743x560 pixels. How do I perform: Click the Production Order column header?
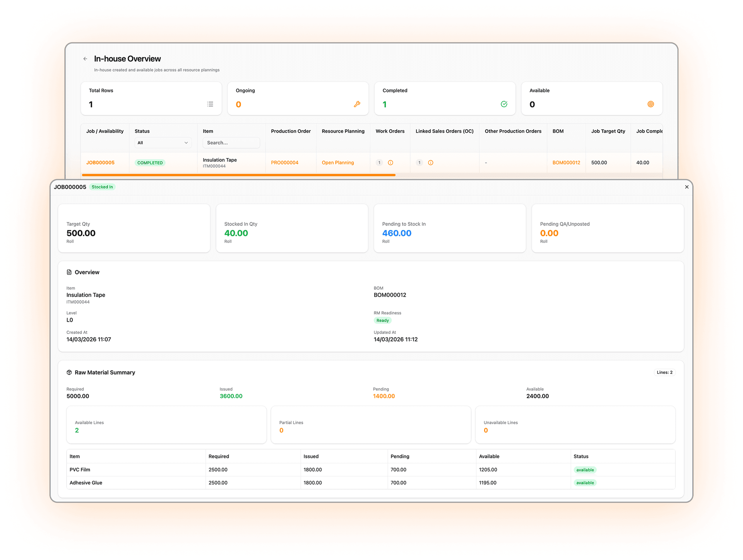click(x=291, y=131)
